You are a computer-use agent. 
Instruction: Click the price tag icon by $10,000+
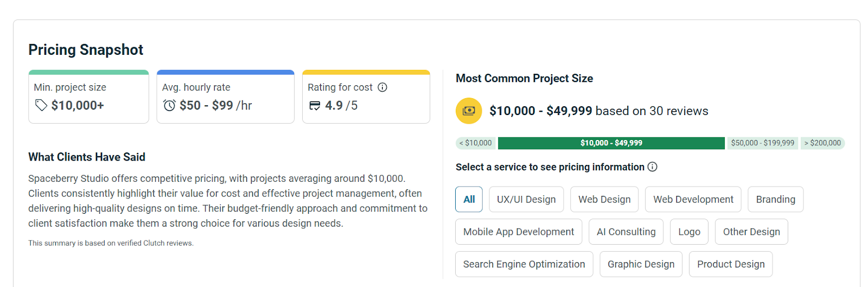coord(41,105)
